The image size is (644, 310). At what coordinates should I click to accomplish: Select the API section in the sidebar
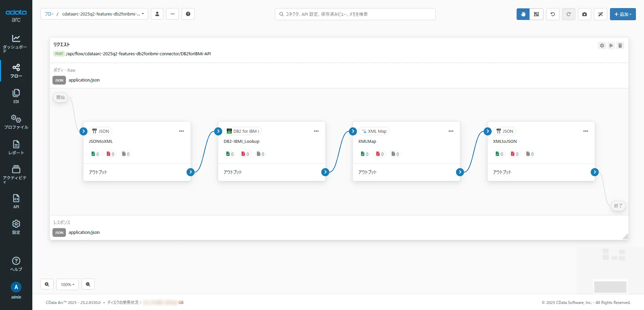point(16,200)
